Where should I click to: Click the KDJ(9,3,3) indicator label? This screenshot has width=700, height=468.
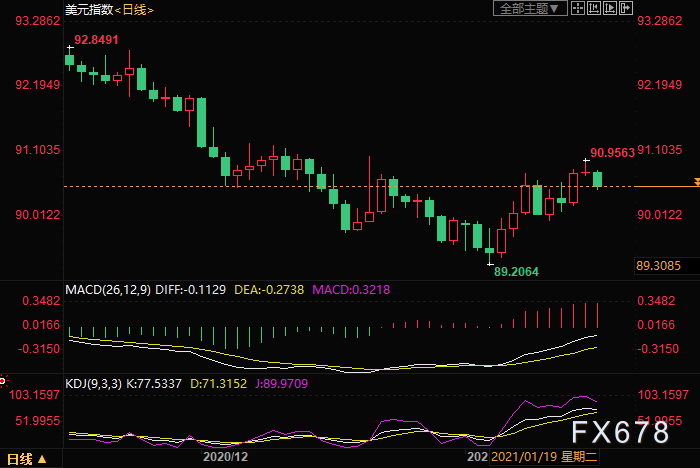pos(96,381)
